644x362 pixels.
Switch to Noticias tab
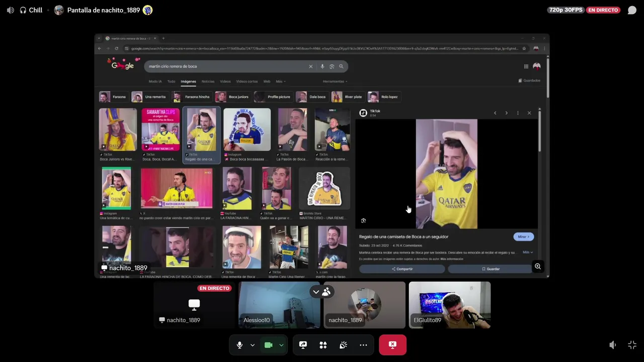208,81
